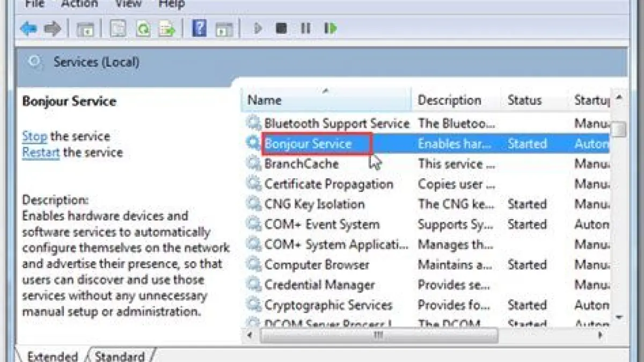Open Help via the blue question mark icon

click(x=199, y=28)
